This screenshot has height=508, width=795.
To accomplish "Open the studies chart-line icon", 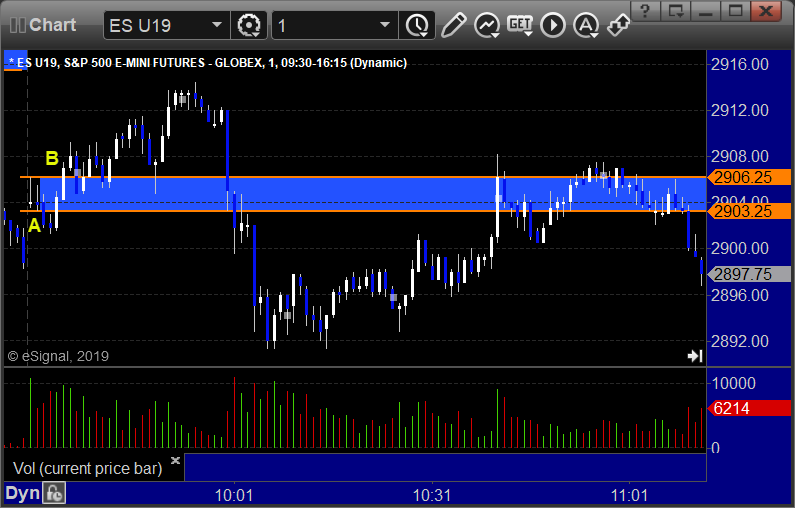I will click(487, 25).
